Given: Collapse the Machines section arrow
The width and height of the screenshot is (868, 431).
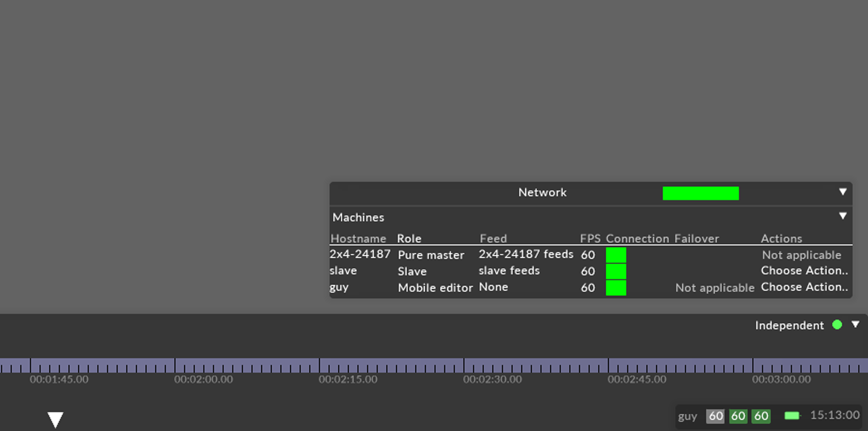Looking at the screenshot, I should point(843,216).
